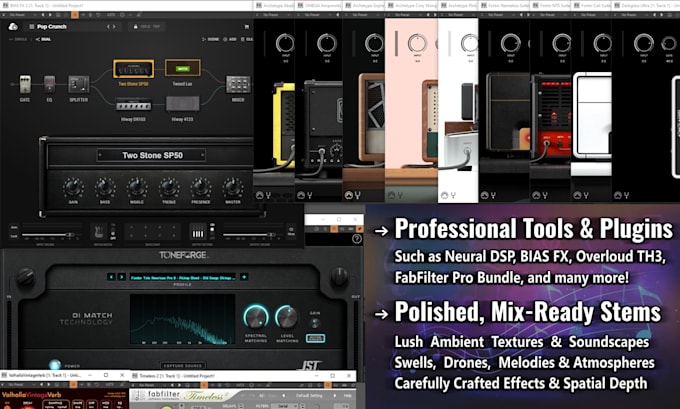Screen dimensions: 680x409
Task: Click the Toneforge spectrum display
Action: tap(183, 320)
